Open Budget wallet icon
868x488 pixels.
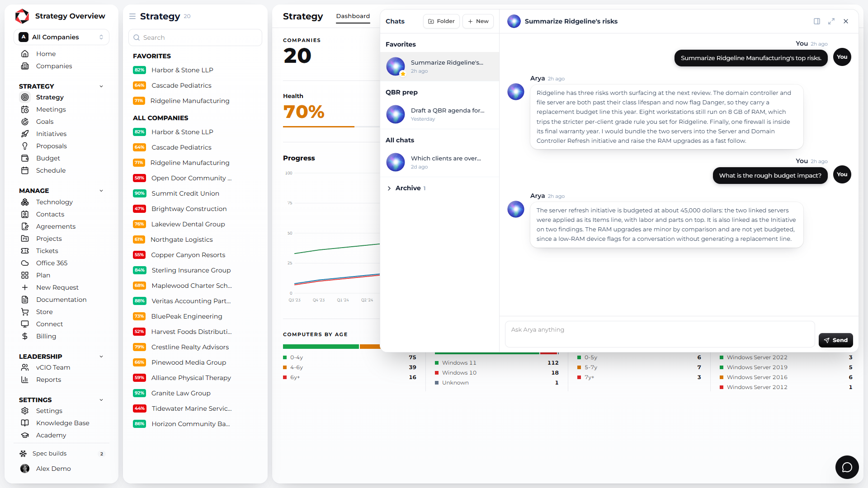25,158
